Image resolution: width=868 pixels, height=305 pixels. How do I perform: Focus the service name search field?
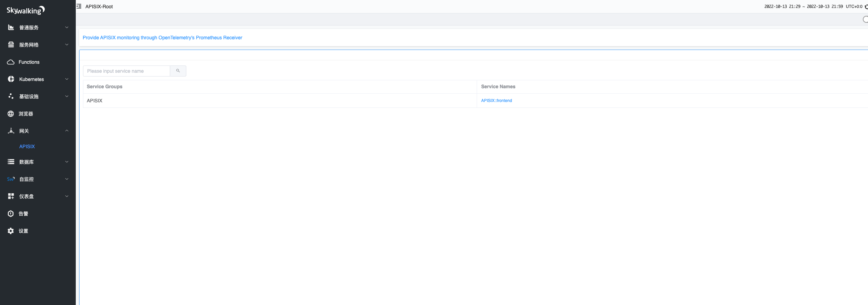point(126,71)
